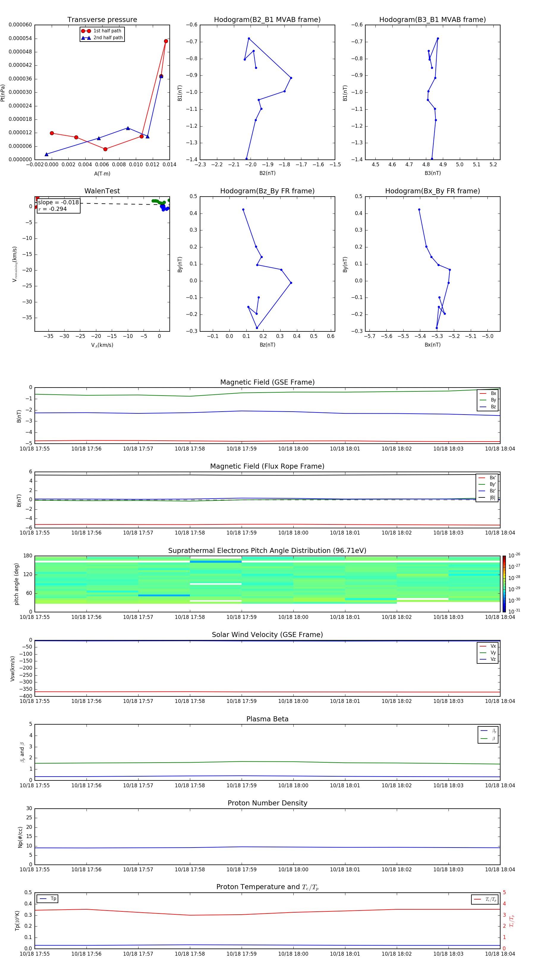Click the 'A(T·m)' x-axis label
The height and width of the screenshot is (980, 535).
click(x=102, y=173)
